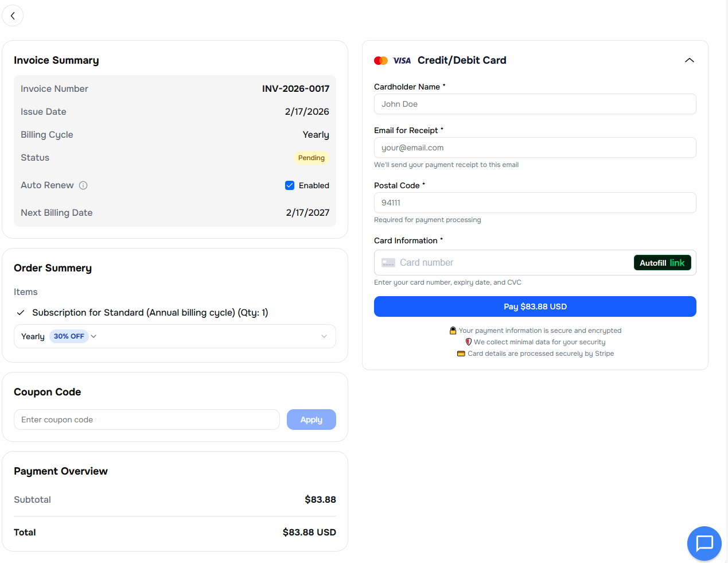Click the Pending status badge
The height and width of the screenshot is (563, 728).
click(x=311, y=158)
